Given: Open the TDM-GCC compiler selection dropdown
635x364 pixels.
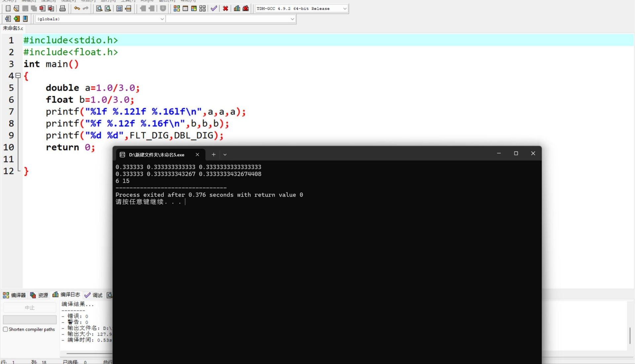Looking at the screenshot, I should coord(345,9).
